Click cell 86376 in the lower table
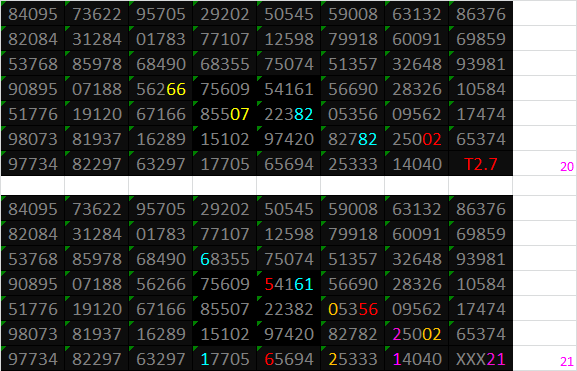 click(481, 209)
